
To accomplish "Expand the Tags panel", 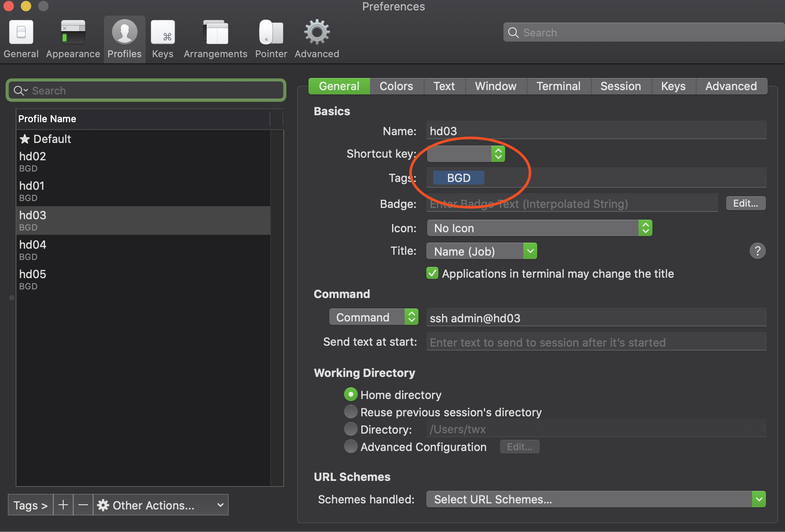I will tap(30, 505).
